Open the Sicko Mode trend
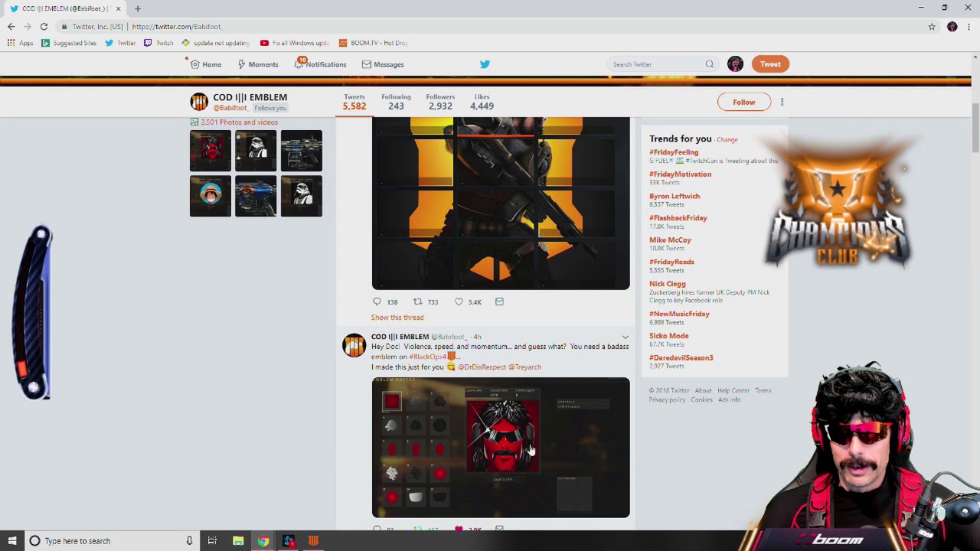This screenshot has width=980, height=551. [x=669, y=336]
